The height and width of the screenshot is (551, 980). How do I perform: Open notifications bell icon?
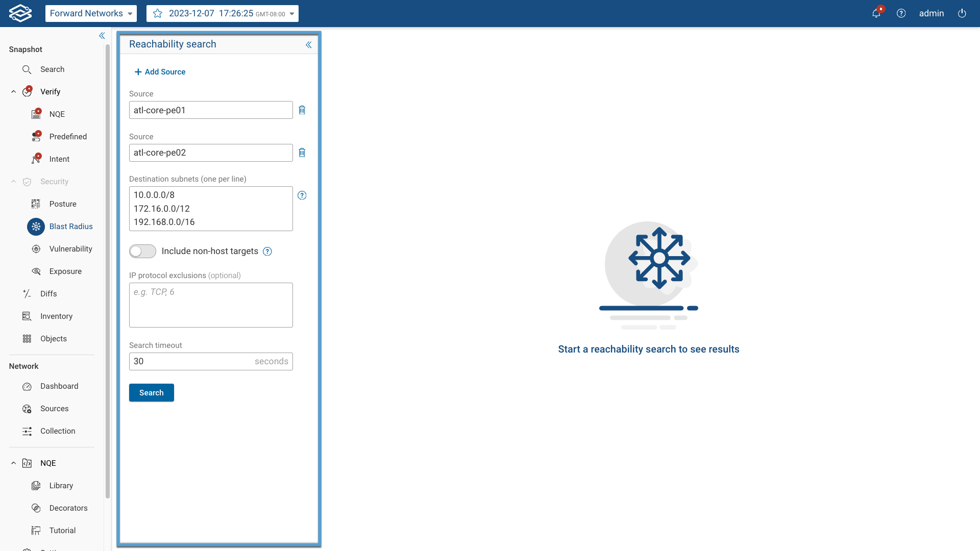(x=876, y=13)
